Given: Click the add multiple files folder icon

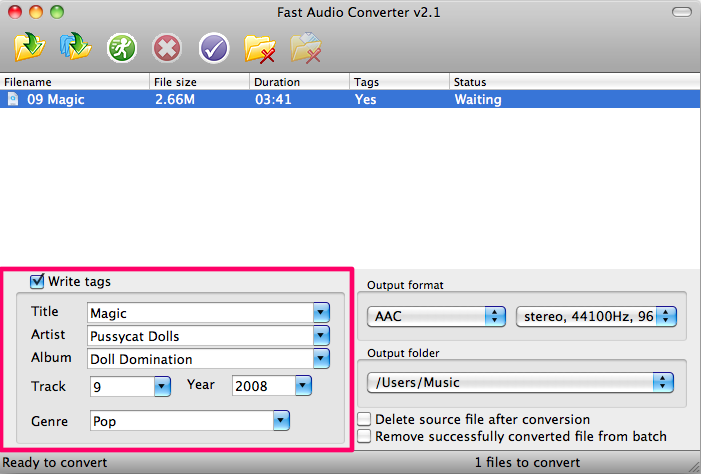Looking at the screenshot, I should click(76, 47).
